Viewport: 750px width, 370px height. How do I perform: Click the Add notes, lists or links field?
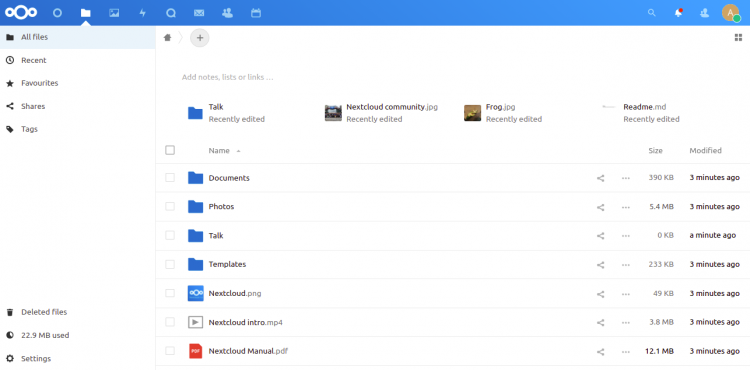point(228,77)
